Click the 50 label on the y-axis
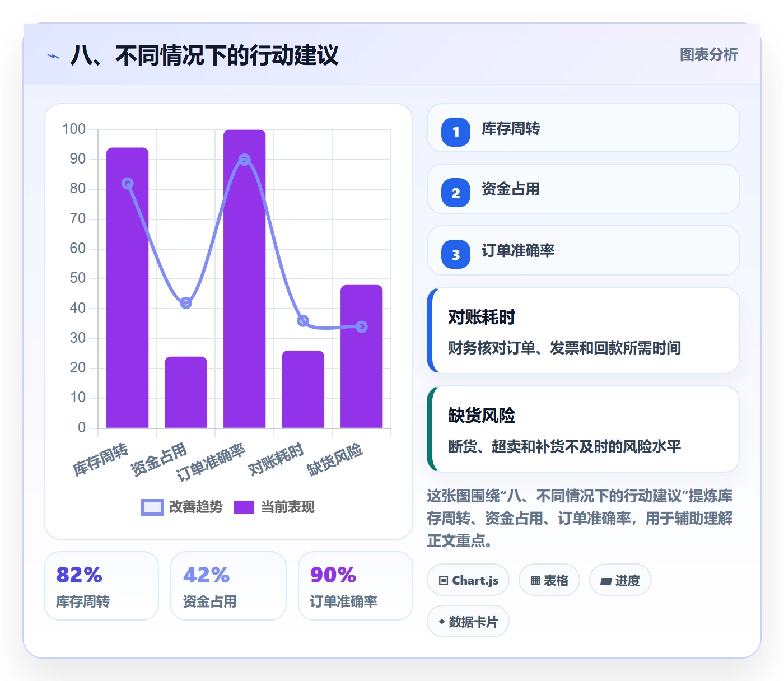The image size is (784, 681). (78, 278)
